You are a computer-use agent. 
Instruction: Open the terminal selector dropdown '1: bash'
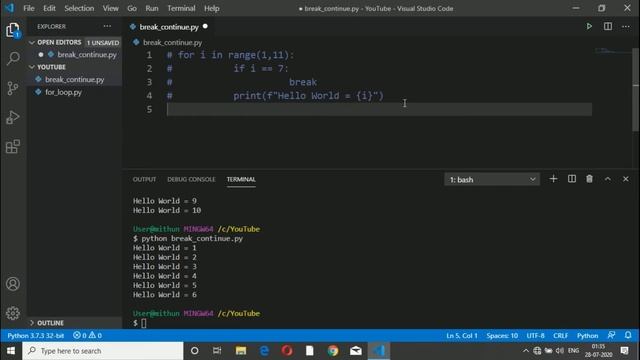pyautogui.click(x=492, y=179)
